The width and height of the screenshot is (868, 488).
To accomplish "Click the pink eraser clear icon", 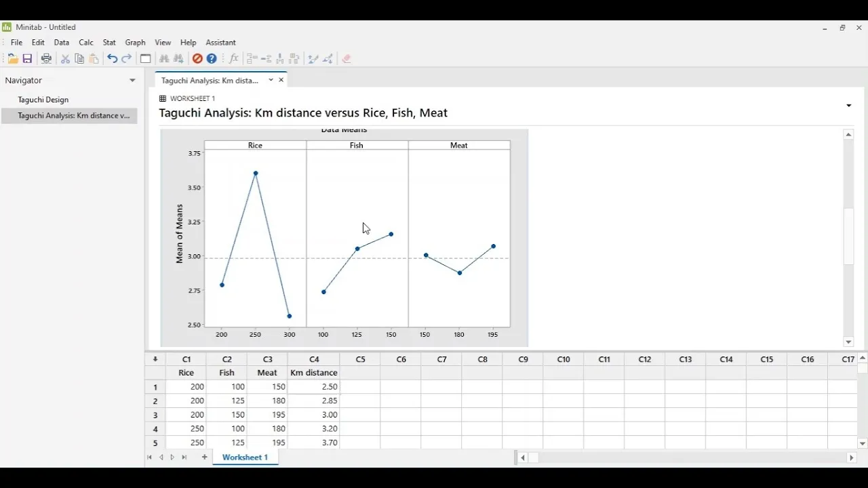I will pos(347,59).
